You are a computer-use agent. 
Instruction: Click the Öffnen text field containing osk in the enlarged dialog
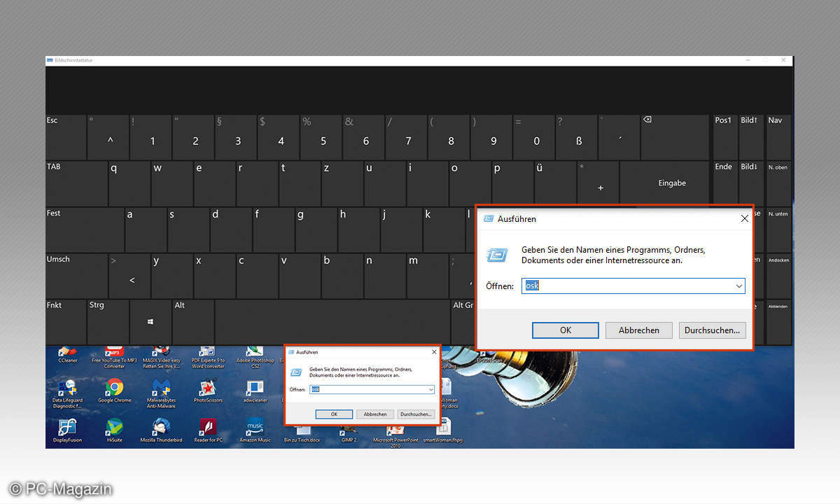pyautogui.click(x=626, y=286)
